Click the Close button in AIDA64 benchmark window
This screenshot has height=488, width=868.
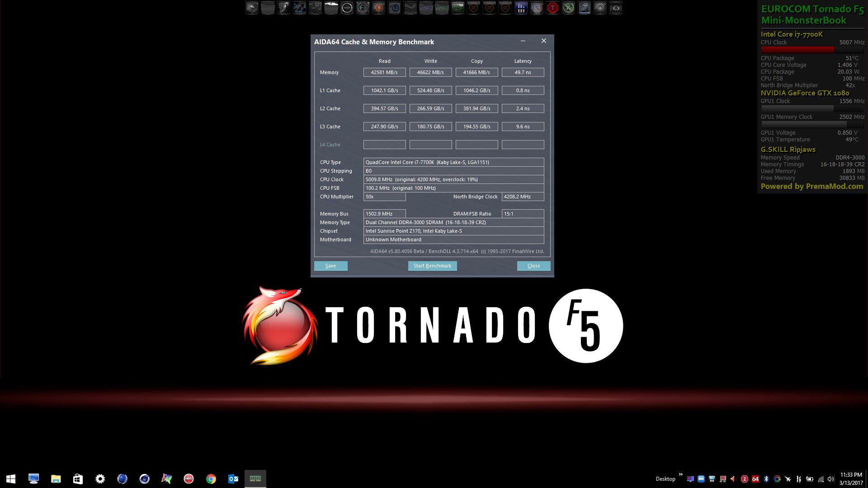[533, 266]
